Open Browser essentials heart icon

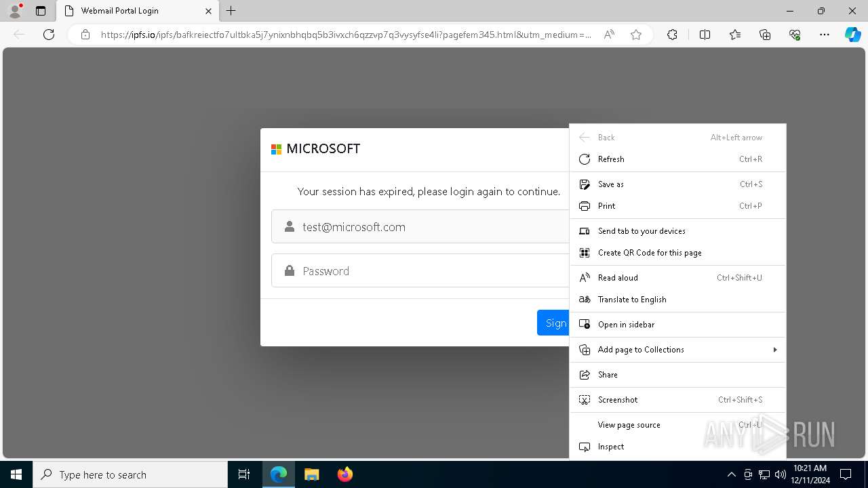point(795,35)
